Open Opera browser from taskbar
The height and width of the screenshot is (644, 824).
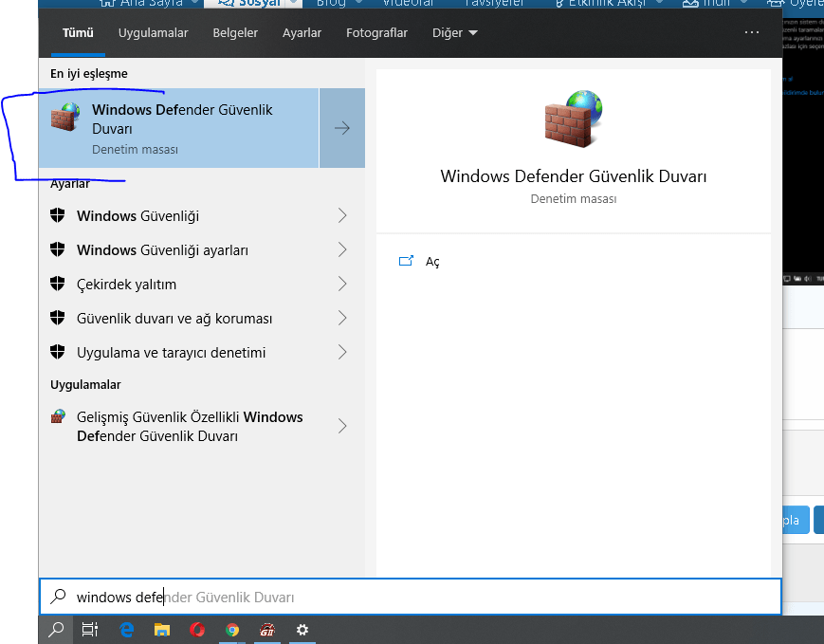coord(197,629)
